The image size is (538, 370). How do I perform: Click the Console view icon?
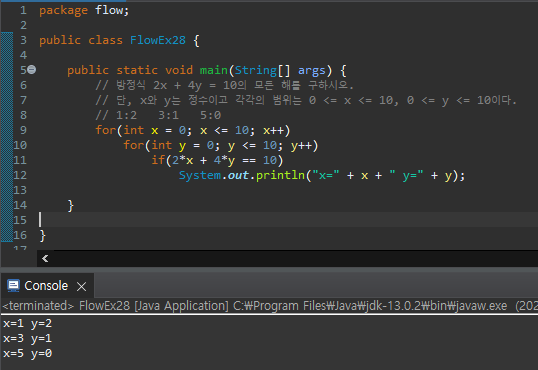[13, 286]
